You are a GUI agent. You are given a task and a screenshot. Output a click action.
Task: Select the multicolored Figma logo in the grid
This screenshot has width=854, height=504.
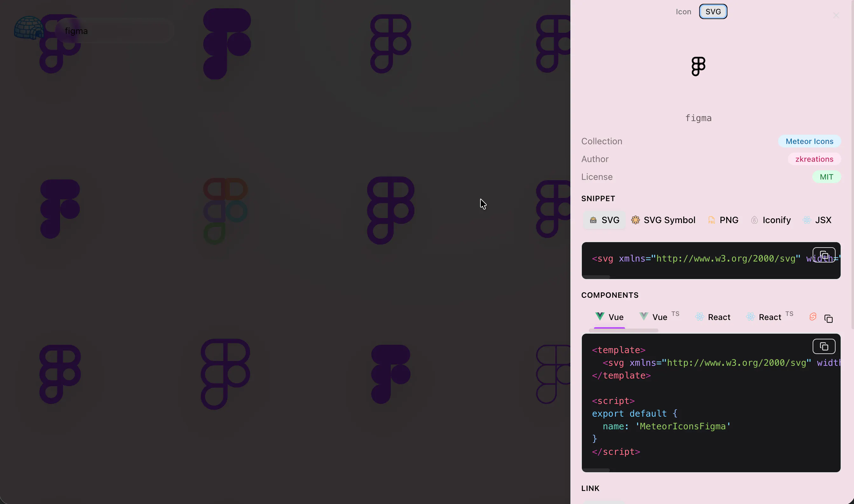tap(225, 211)
